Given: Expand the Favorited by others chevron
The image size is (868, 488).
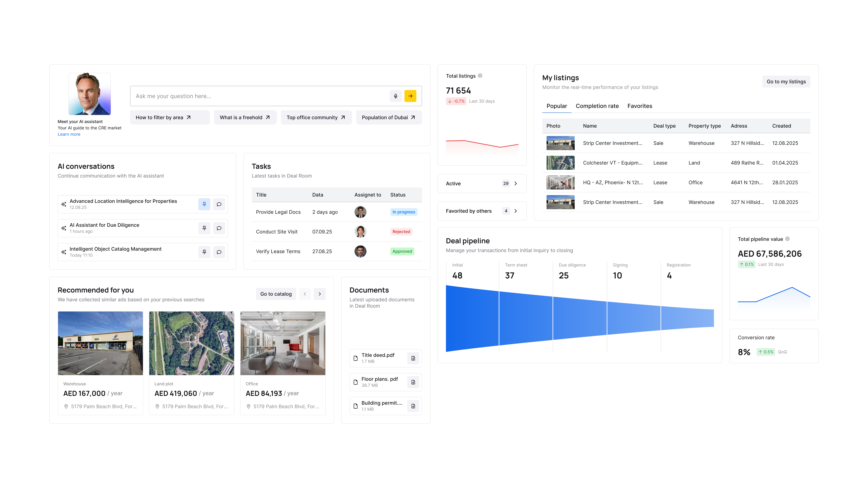Looking at the screenshot, I should point(516,211).
